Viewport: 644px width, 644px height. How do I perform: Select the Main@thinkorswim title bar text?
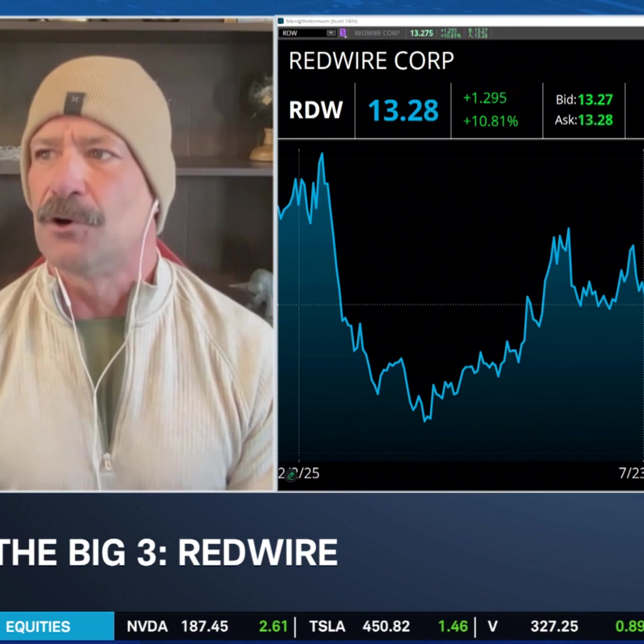tap(322, 21)
